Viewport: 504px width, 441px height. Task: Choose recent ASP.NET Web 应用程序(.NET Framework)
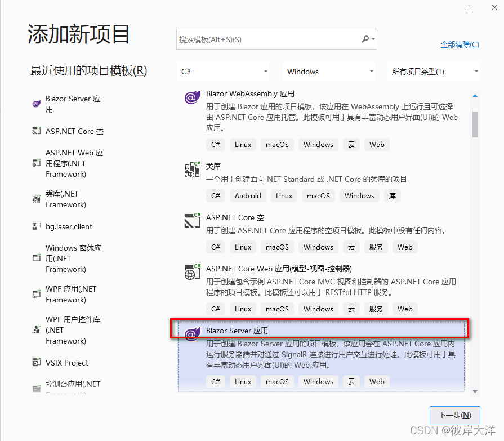coord(74,163)
